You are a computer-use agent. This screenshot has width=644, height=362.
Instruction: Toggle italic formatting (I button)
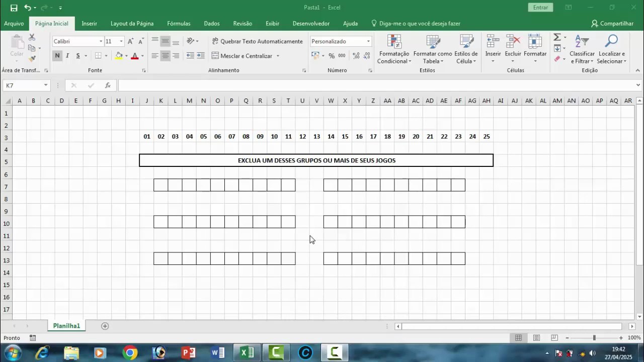68,56
